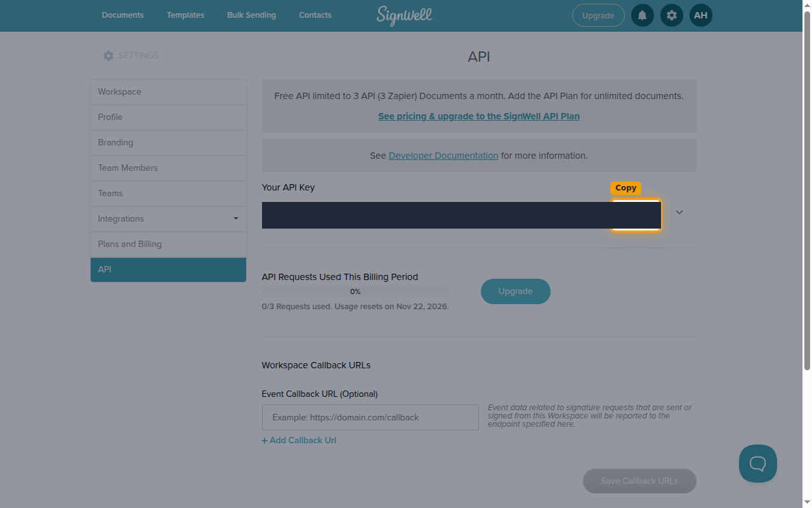
Task: Open the Bulk Sending menu
Action: pos(252,15)
